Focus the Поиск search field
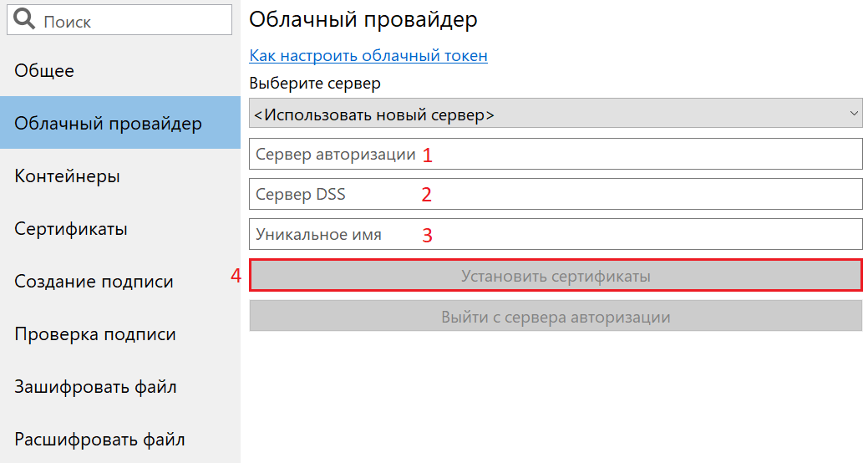 pos(119,20)
